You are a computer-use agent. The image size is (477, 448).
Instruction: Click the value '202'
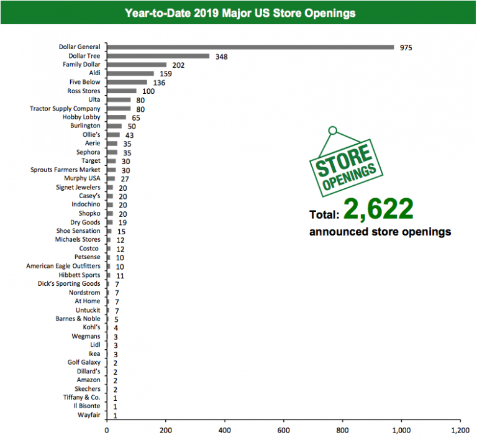pyautogui.click(x=178, y=65)
